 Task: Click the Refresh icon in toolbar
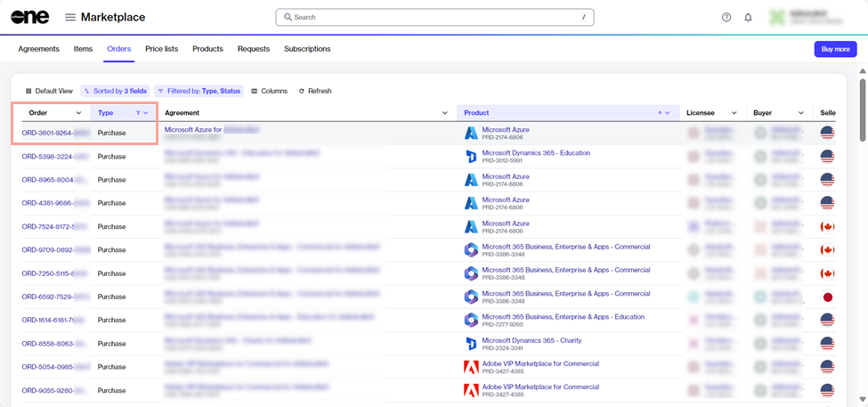tap(302, 91)
